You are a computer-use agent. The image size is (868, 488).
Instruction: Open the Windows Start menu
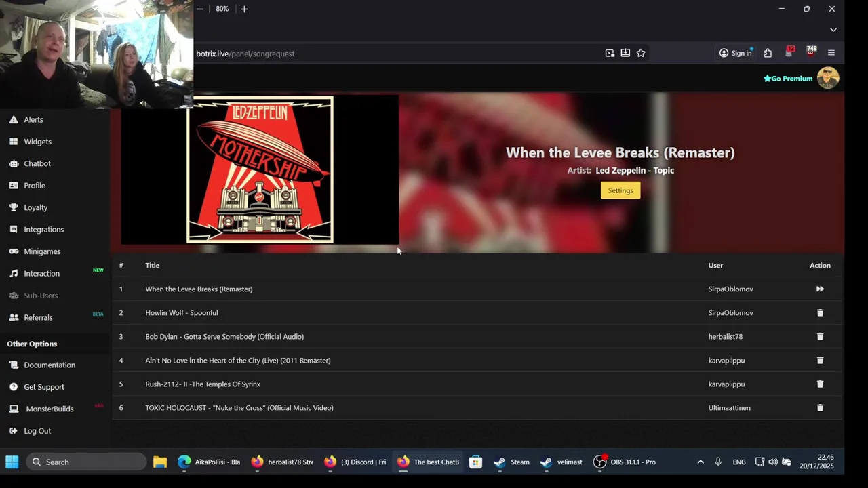click(12, 462)
